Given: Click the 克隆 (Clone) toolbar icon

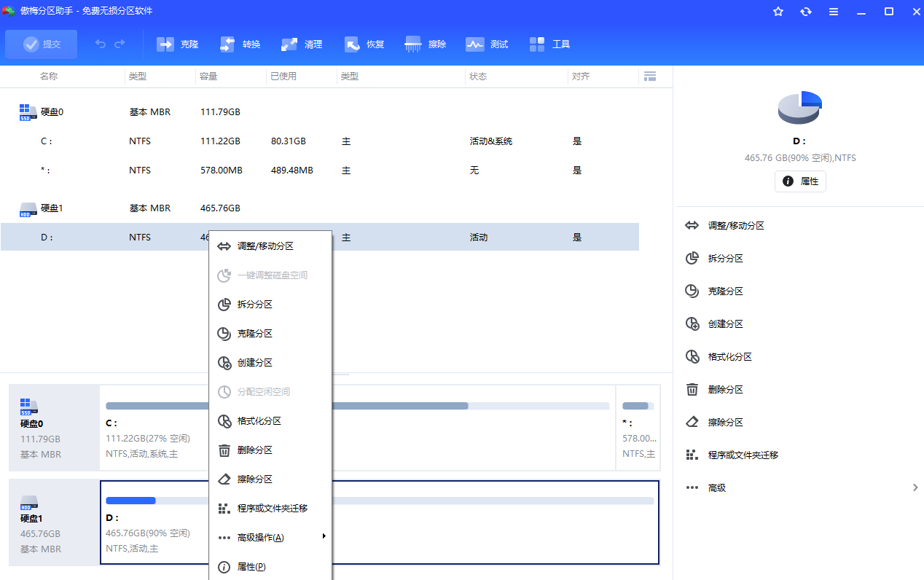Looking at the screenshot, I should (x=178, y=44).
